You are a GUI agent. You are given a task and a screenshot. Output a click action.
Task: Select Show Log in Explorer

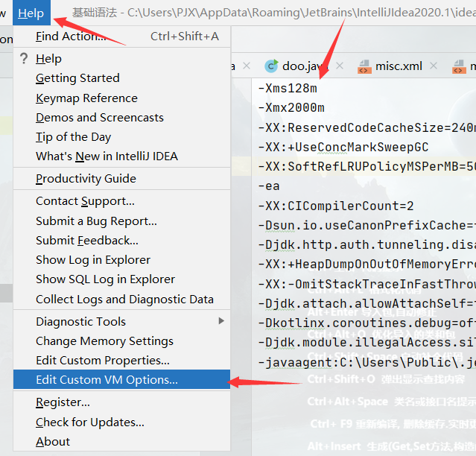coord(121,260)
